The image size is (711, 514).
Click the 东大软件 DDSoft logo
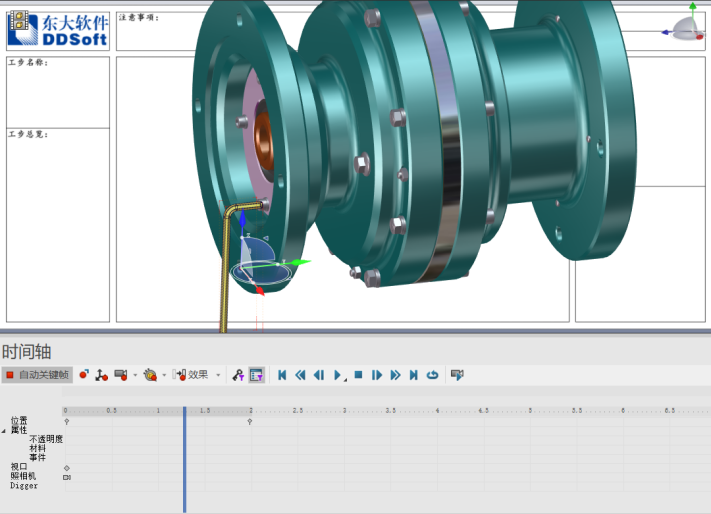pyautogui.click(x=58, y=30)
